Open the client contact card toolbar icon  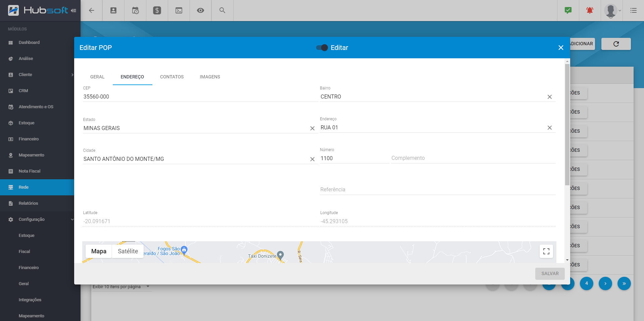(113, 10)
